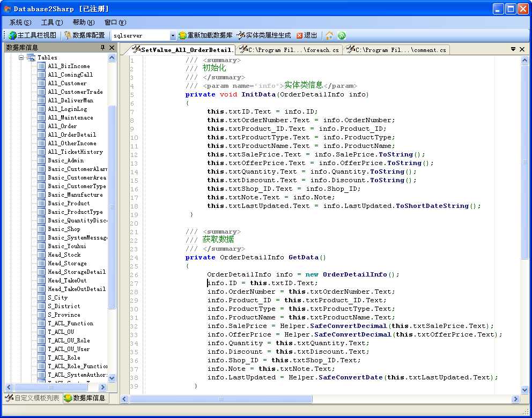This screenshot has height=418, width=532.
Task: Click the T_ACL_OU_User table name
Action: pyautogui.click(x=69, y=349)
